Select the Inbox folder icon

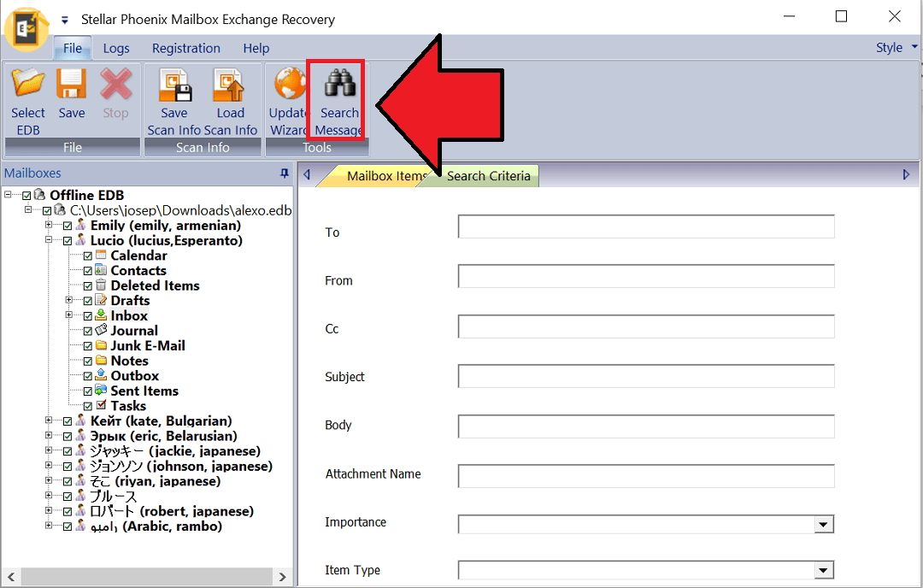(101, 315)
